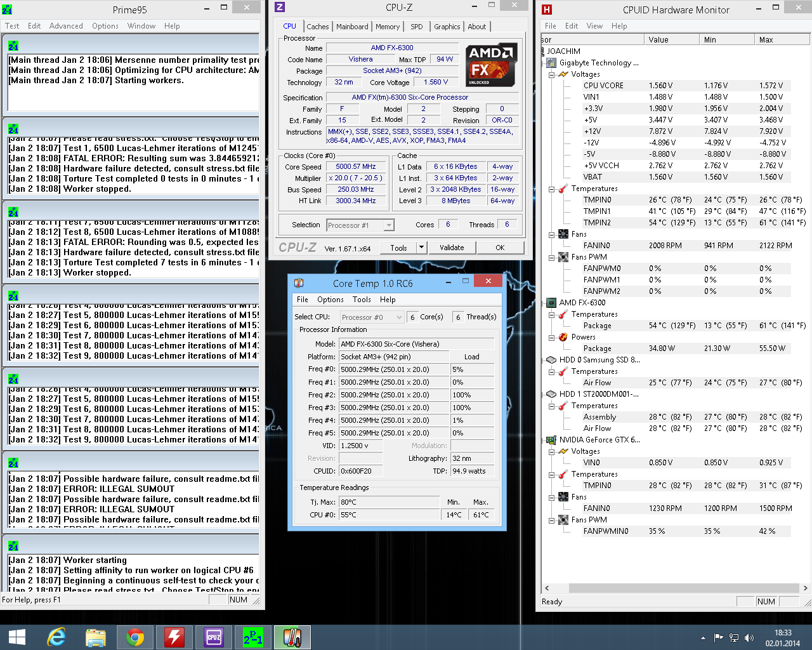Click Value column header in HWMonitor
The image size is (812, 650).
(671, 39)
